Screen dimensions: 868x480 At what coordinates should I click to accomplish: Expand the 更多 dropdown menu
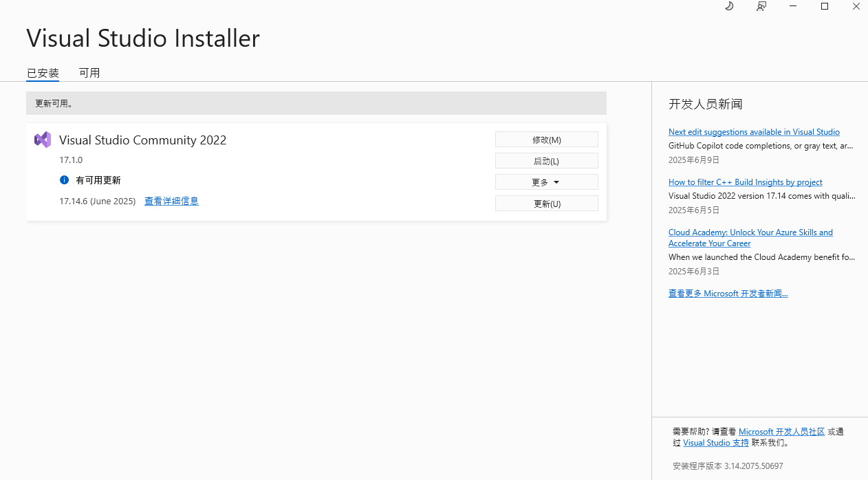pyautogui.click(x=546, y=182)
